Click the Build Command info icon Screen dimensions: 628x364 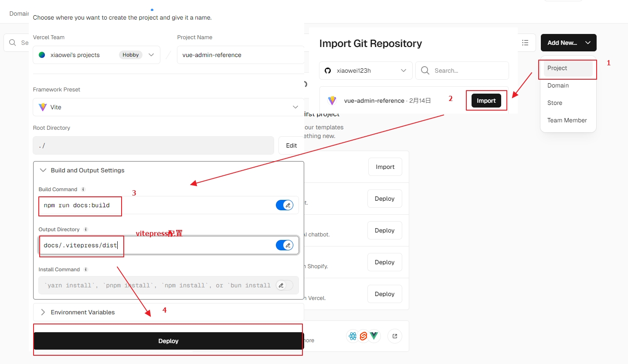(83, 189)
